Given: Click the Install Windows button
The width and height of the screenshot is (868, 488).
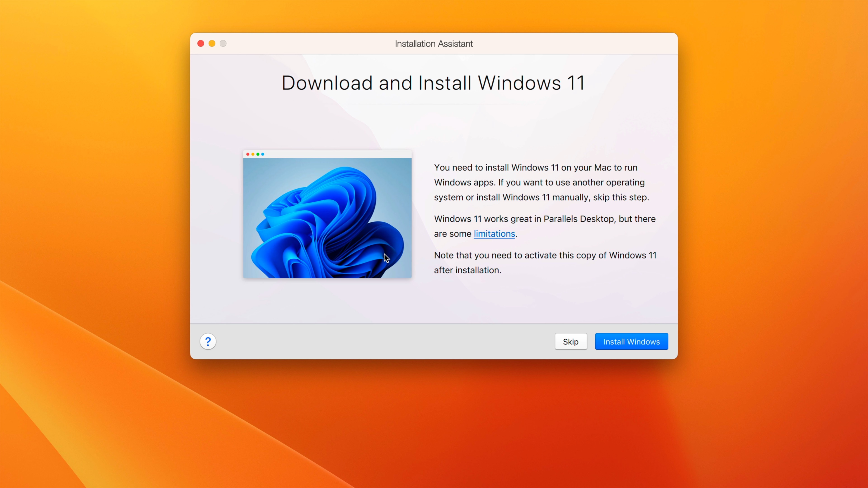Looking at the screenshot, I should [x=631, y=342].
